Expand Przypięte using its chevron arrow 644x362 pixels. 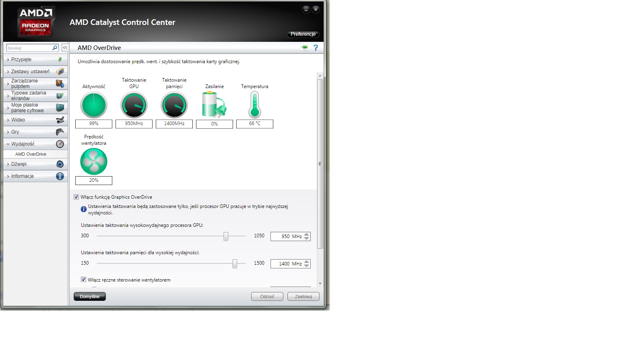(x=8, y=60)
